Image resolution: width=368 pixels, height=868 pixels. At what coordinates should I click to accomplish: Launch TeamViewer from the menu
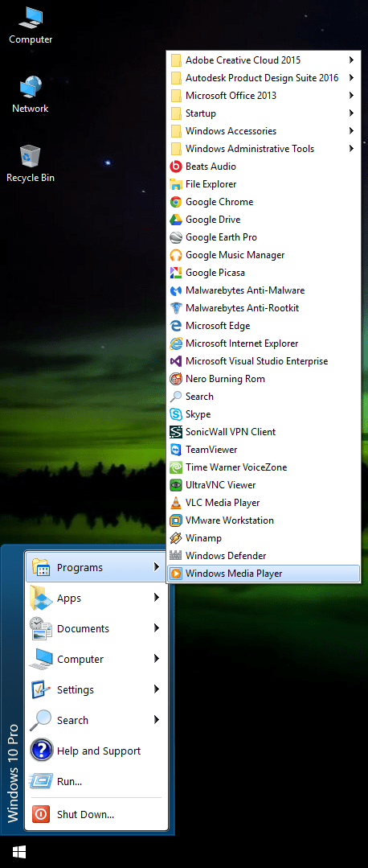point(264,450)
